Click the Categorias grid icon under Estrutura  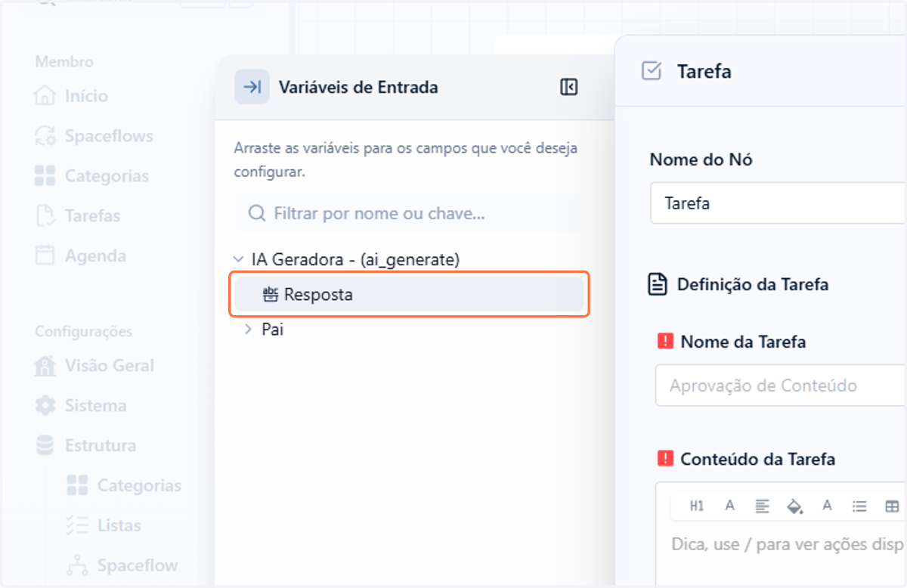77,485
